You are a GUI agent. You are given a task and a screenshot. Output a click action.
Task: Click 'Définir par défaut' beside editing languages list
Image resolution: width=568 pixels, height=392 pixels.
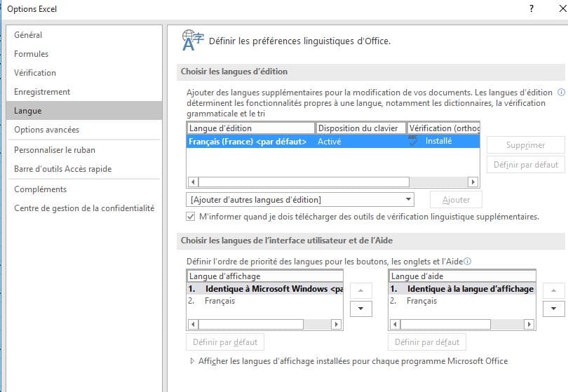[526, 165]
